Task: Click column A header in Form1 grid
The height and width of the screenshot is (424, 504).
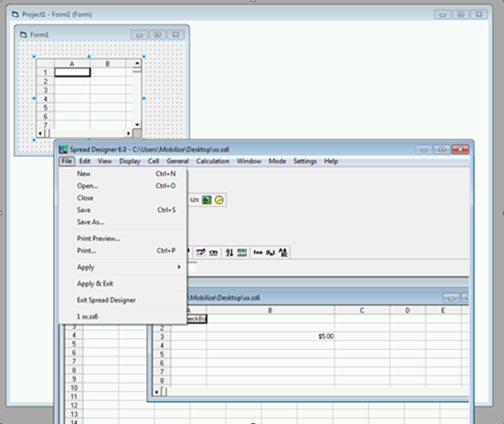Action: [72, 64]
